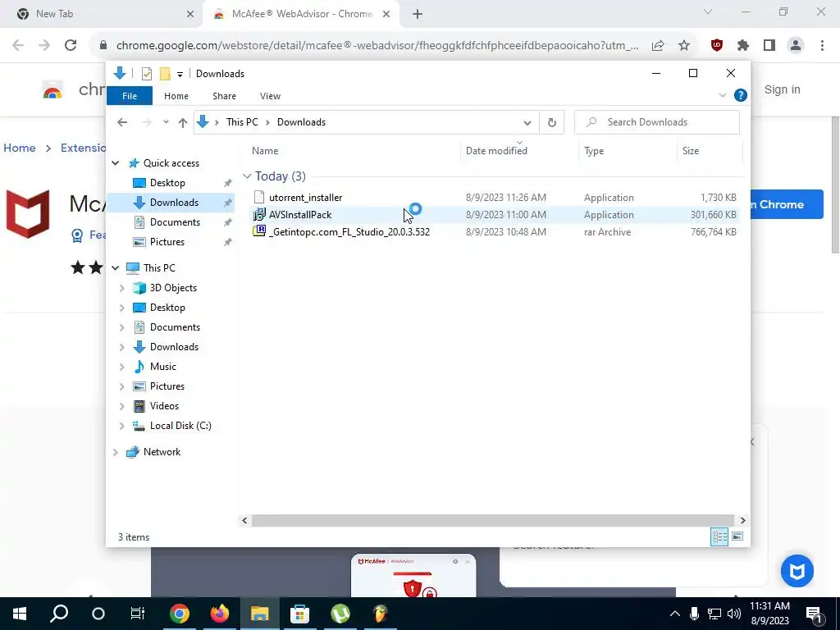Refresh the Downloads folder view
The width and height of the screenshot is (840, 630).
coord(552,123)
